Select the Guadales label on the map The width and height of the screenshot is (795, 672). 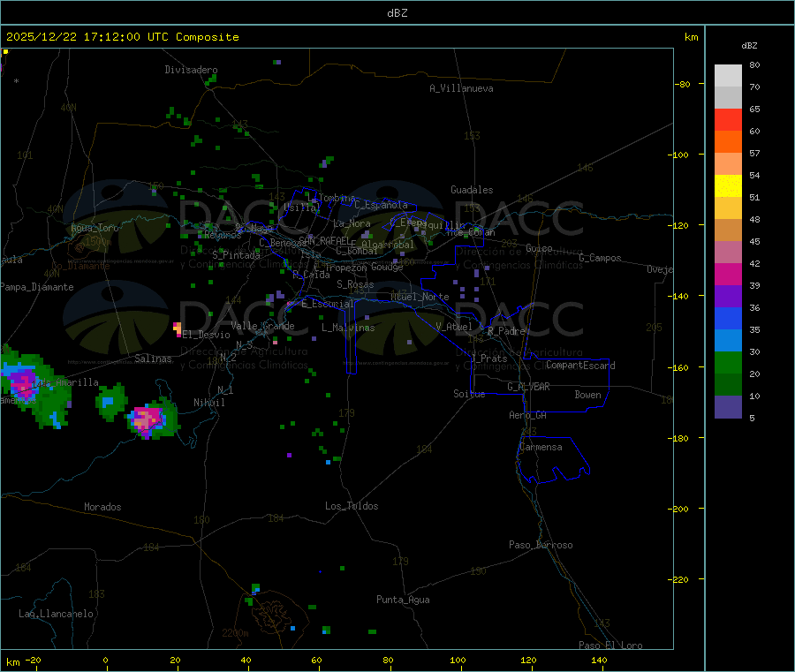pos(472,190)
